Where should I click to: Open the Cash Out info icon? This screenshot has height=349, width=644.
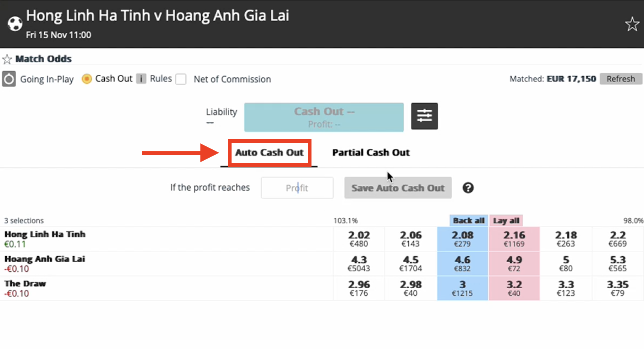pyautogui.click(x=141, y=79)
